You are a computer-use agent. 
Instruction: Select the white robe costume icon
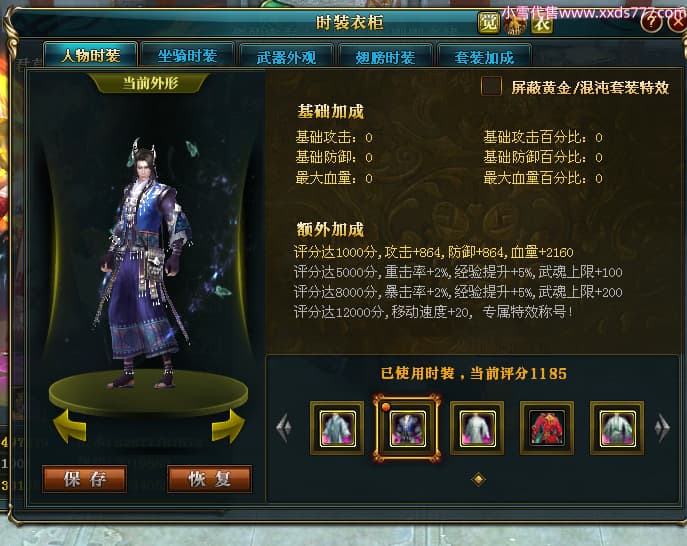click(477, 428)
